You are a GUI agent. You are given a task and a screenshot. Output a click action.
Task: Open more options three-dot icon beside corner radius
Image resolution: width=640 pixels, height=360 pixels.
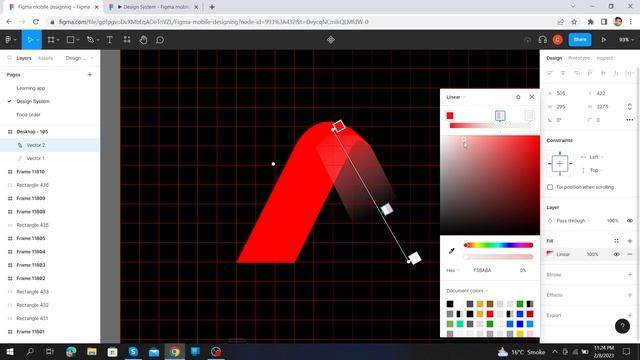point(630,120)
